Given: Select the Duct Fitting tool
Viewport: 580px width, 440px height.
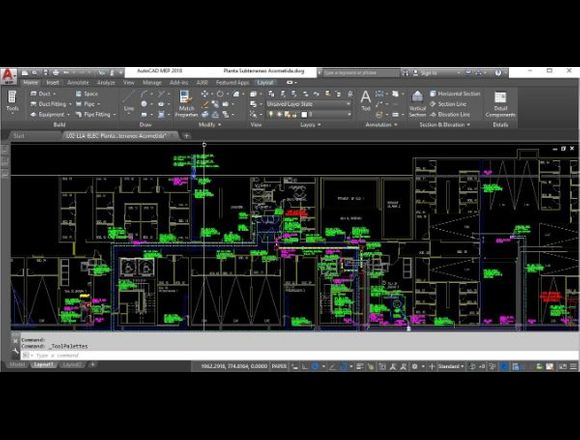Looking at the screenshot, I should point(48,104).
